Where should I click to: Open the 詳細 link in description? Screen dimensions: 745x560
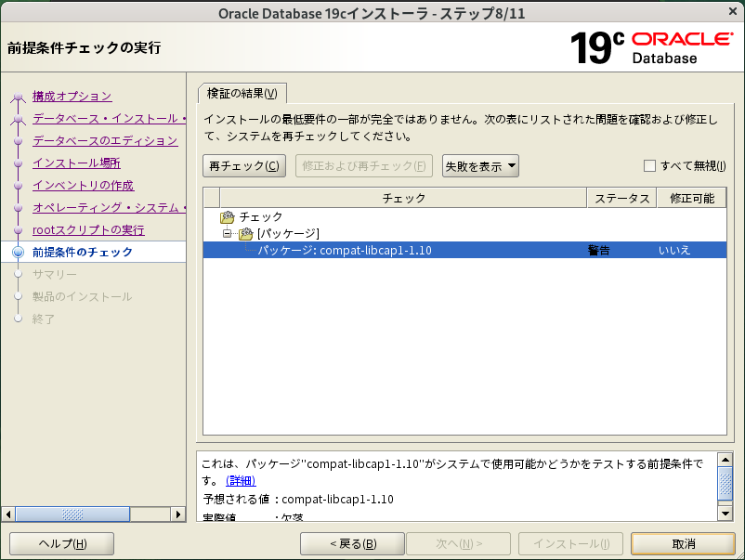241,481
